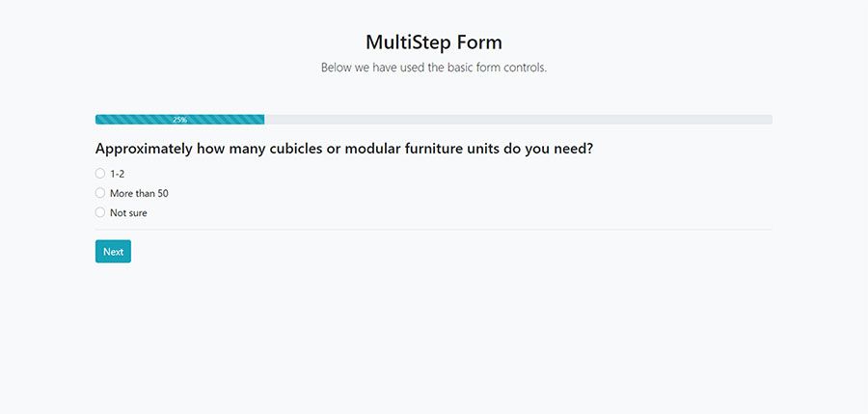This screenshot has height=414, width=868.
Task: Click the "Not sure" label text
Action: point(128,212)
